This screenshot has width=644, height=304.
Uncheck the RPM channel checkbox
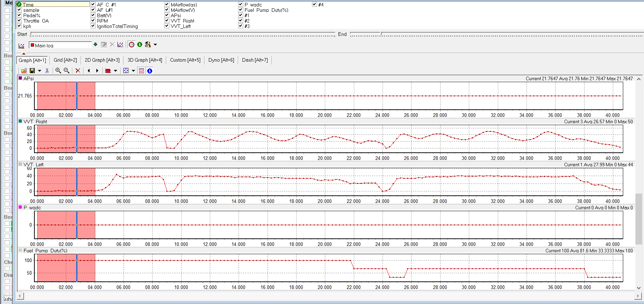click(x=93, y=21)
